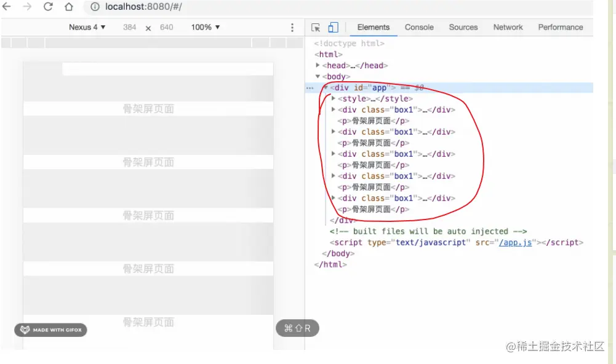The height and width of the screenshot is (364, 616).
Task: Switch to the Elements tab
Action: tap(373, 27)
